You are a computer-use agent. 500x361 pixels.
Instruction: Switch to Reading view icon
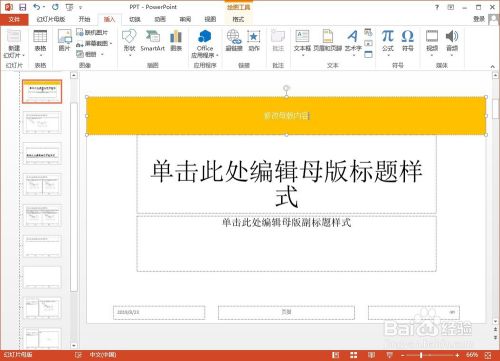(371, 355)
